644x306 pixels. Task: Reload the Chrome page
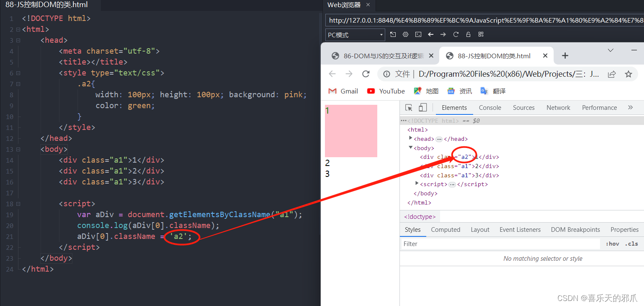point(366,74)
